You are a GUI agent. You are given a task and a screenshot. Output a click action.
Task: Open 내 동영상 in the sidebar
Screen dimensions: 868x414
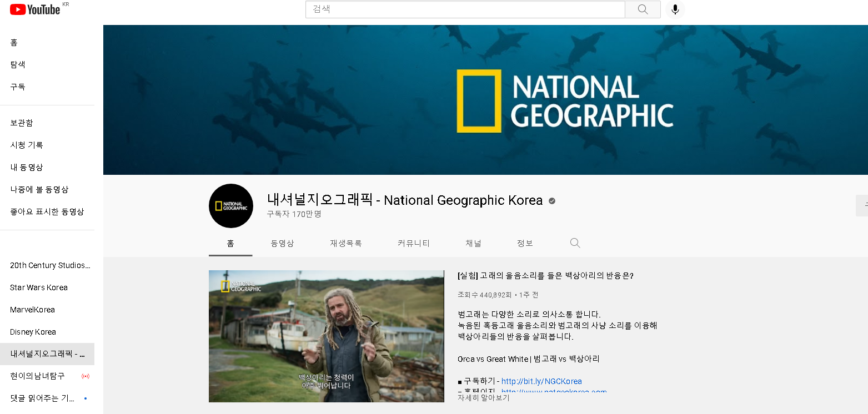point(47,167)
